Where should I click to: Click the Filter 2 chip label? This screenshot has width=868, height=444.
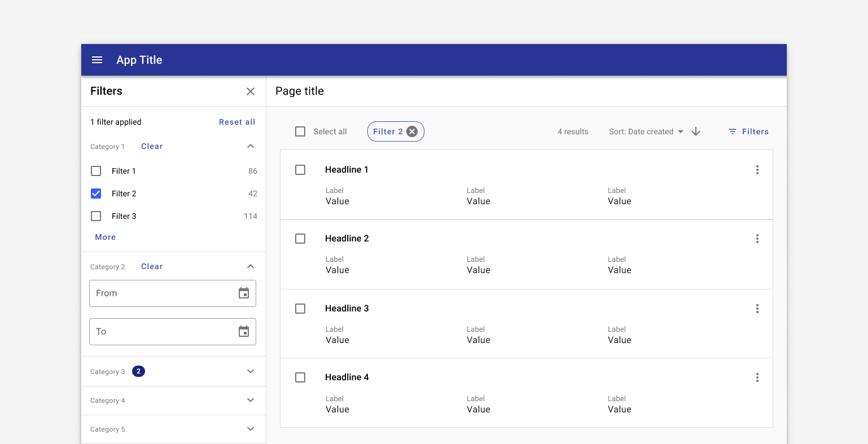(388, 131)
